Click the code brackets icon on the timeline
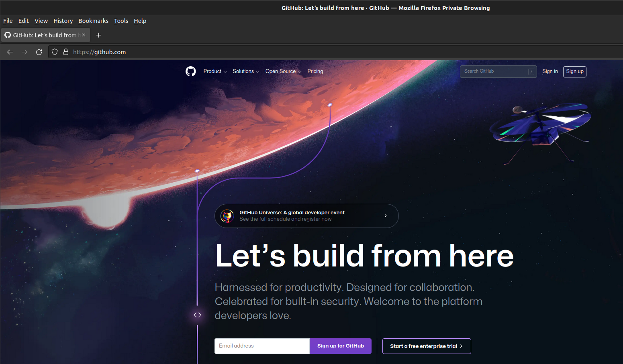Viewport: 623px width, 364px height. 197,315
